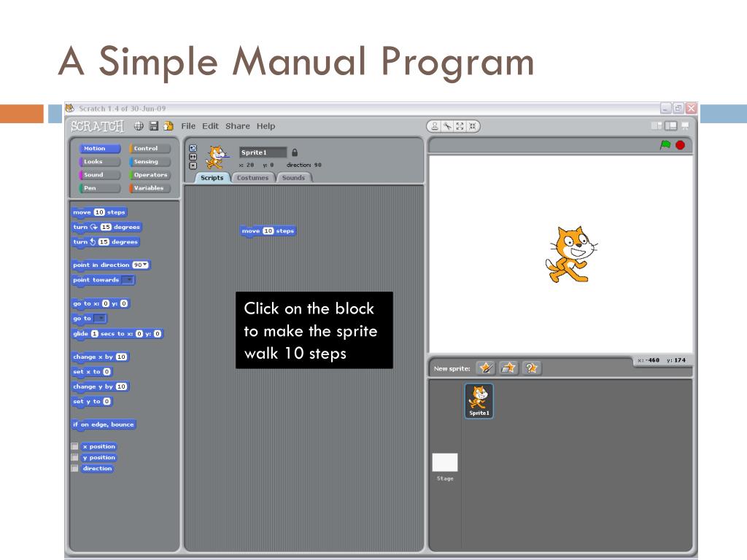Click the share project icon
The height and width of the screenshot is (560, 747).
[x=169, y=125]
